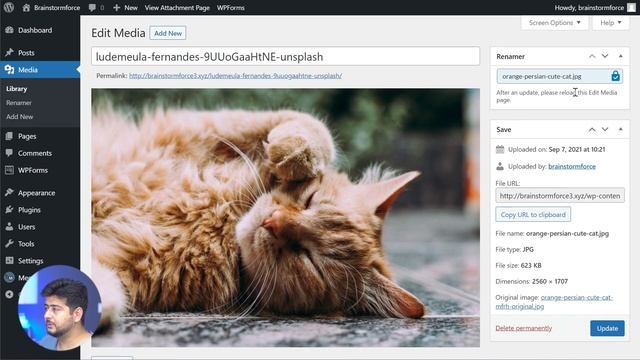Click the Add New button beside Edit Media
Image resolution: width=640 pixels, height=360 pixels.
coord(168,33)
